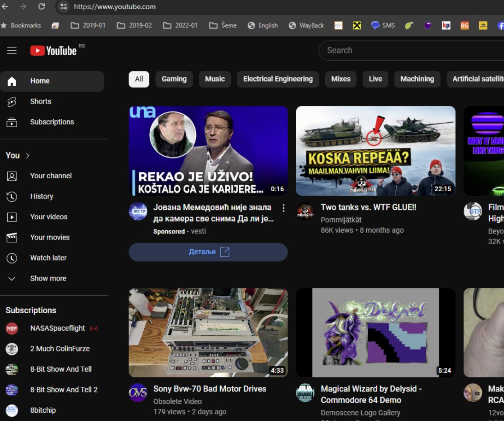Open the Šeme bookmark folder
The width and height of the screenshot is (504, 421).
tap(223, 25)
